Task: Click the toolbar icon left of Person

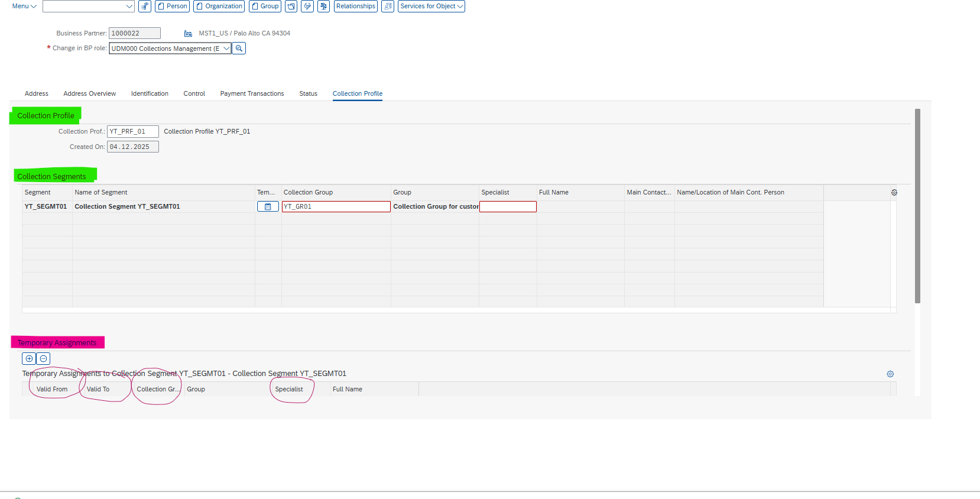Action: [x=145, y=7]
